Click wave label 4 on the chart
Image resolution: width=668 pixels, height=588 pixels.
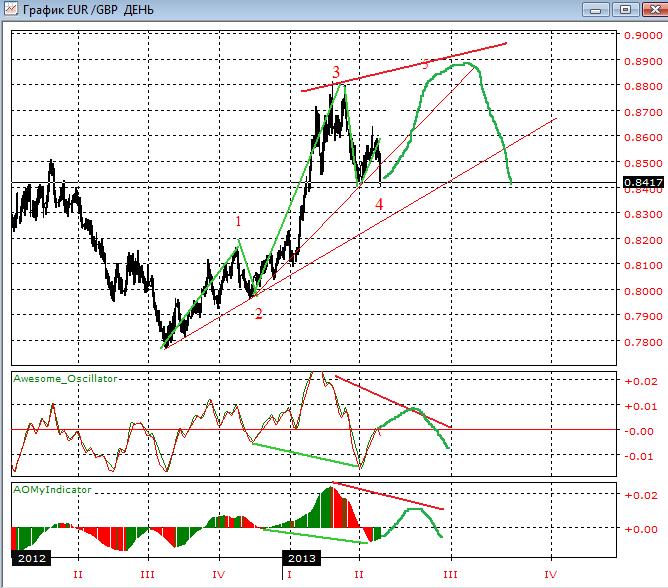(379, 205)
